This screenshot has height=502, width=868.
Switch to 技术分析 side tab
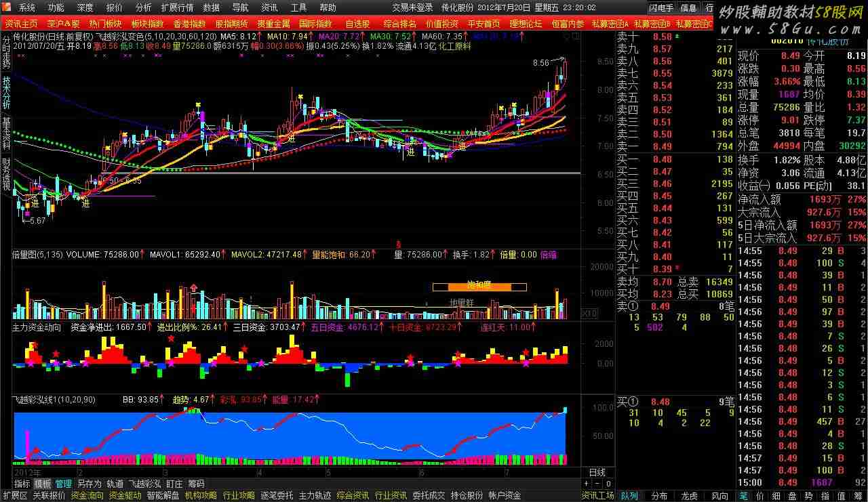(x=6, y=93)
